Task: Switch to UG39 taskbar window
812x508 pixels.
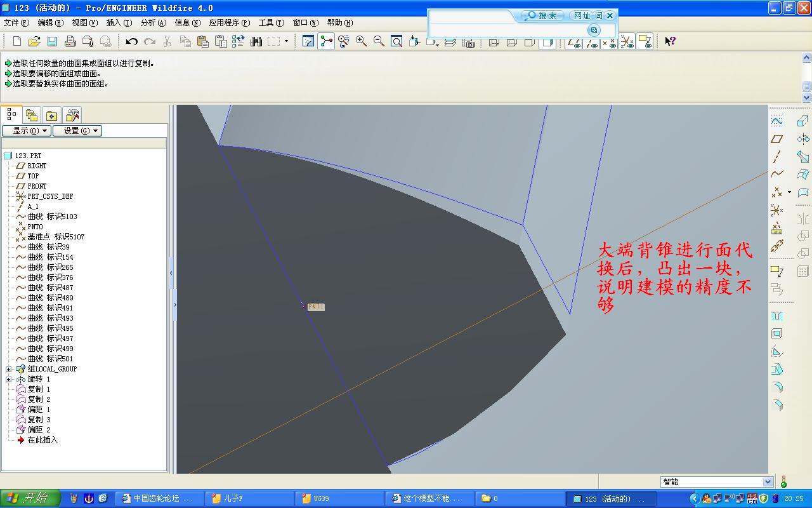Action: coord(341,498)
